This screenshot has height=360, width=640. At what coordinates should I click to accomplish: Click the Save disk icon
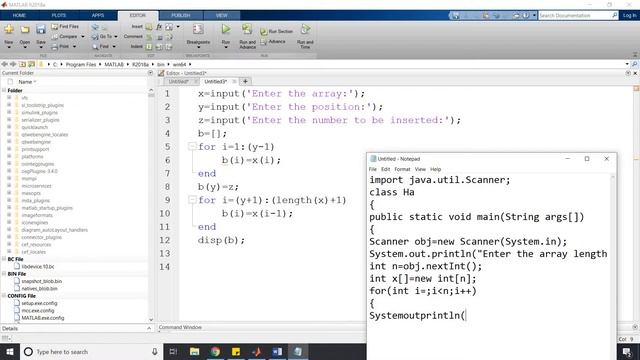[x=41, y=29]
